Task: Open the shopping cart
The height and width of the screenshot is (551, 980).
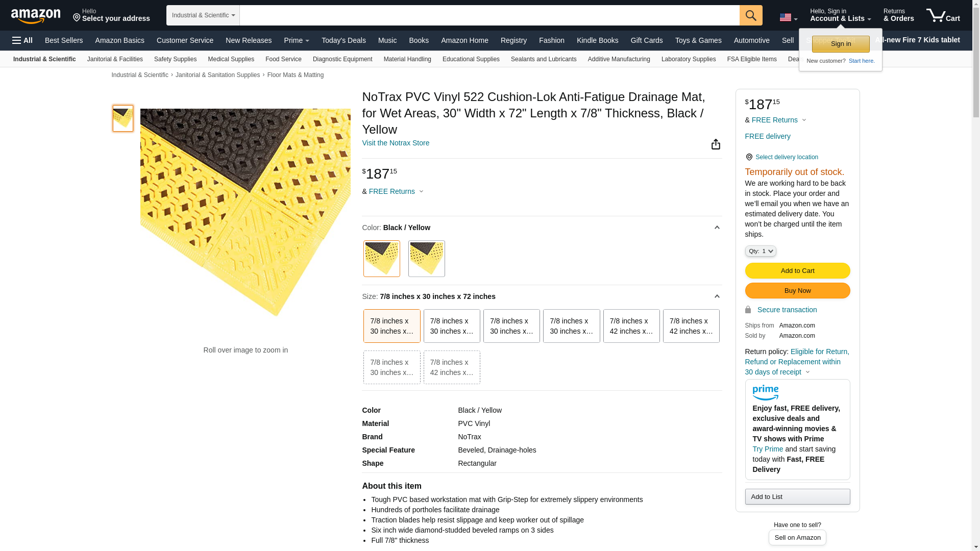Action: 943,15
